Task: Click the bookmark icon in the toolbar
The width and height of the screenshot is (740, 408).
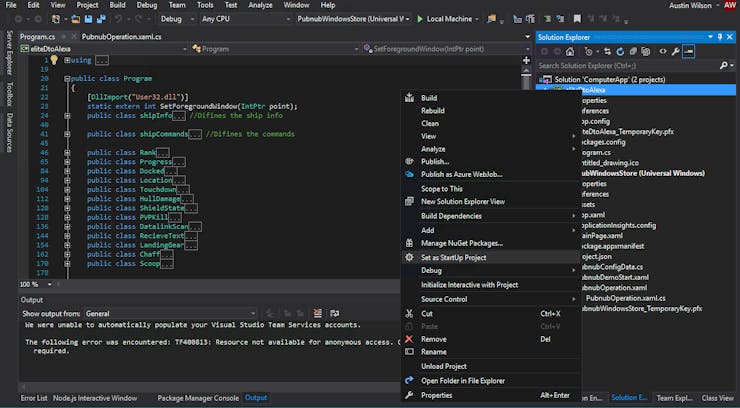Action: 577,19
